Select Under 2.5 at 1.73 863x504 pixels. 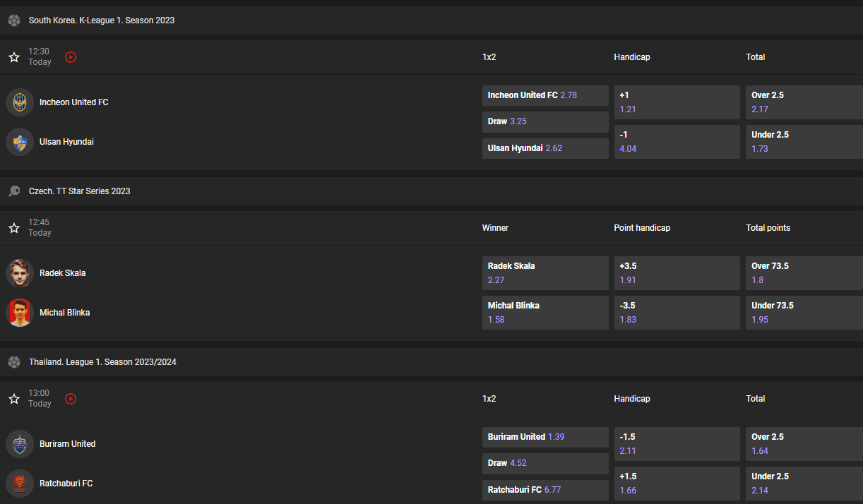click(x=804, y=142)
